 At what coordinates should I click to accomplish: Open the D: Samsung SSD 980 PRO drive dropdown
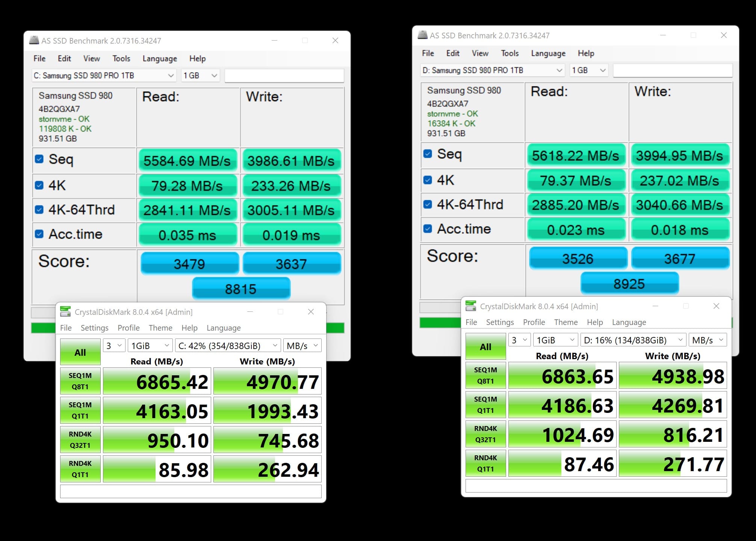tap(493, 70)
